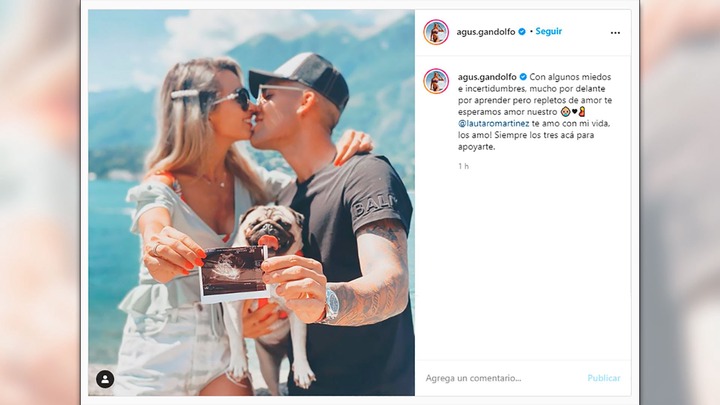Click the pregnant woman emoji in caption
Screen dimensions: 720x405
click(x=582, y=112)
